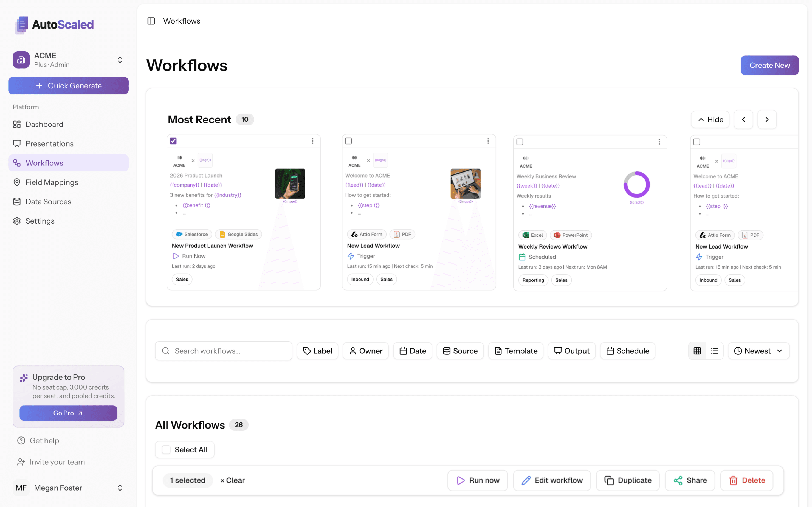Screen dimensions: 812x507
Task: Open Settings in sidebar
Action: pos(68,221)
